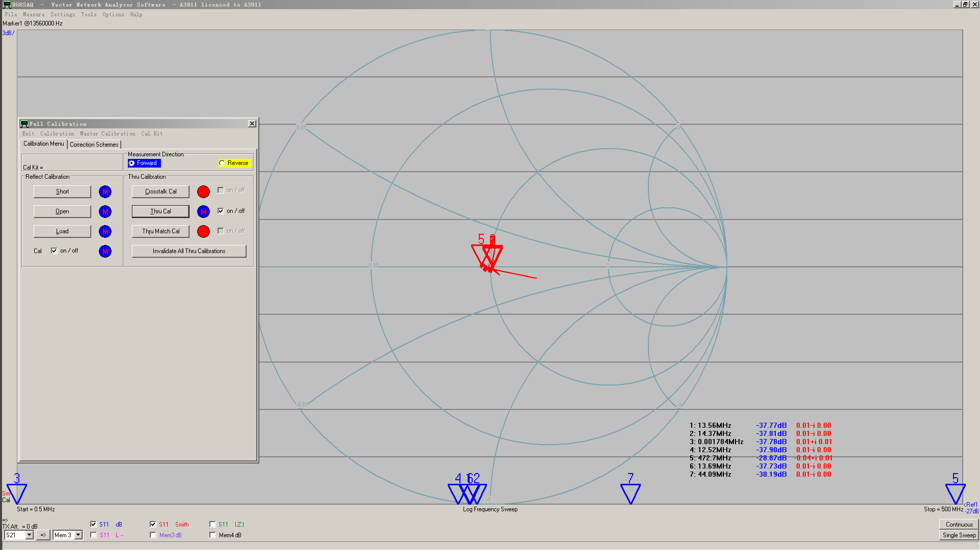Run a Single Sweep
This screenshot has height=550, width=980.
click(959, 535)
